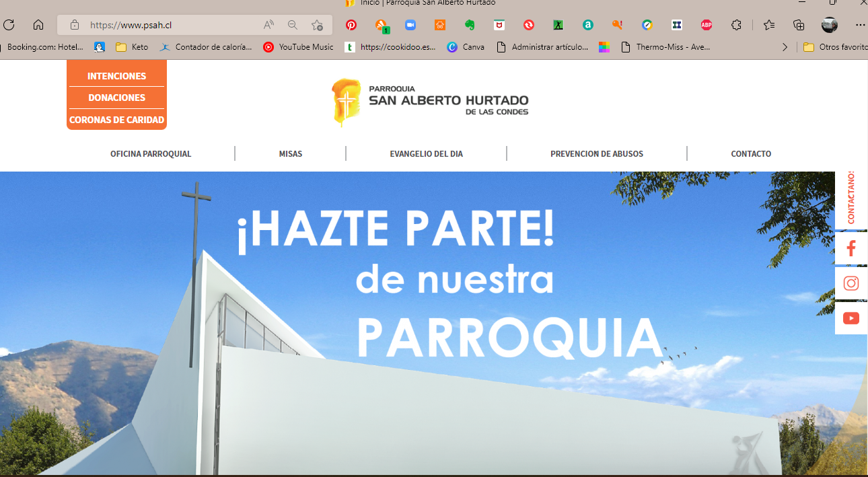
Task: Open the Otros favoritos folder
Action: tap(834, 47)
